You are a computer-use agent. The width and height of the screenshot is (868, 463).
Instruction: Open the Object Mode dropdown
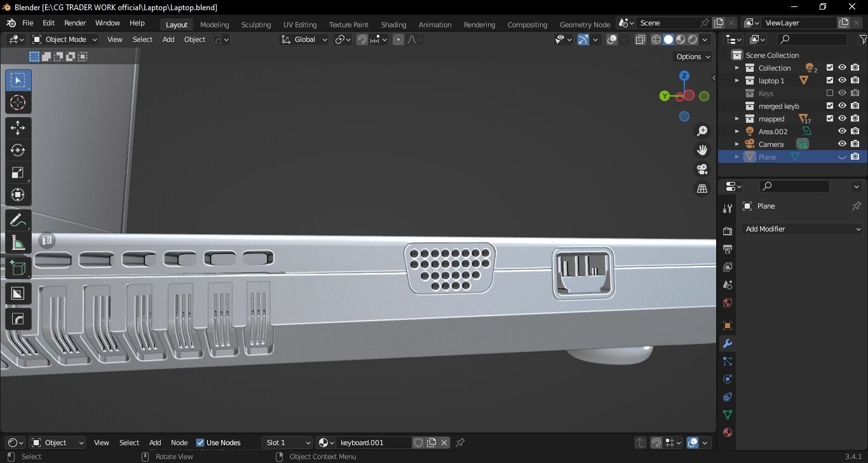click(x=65, y=39)
